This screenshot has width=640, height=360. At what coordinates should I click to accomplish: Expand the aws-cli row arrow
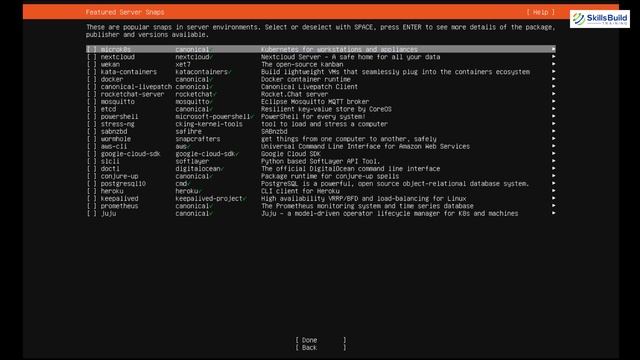point(553,147)
